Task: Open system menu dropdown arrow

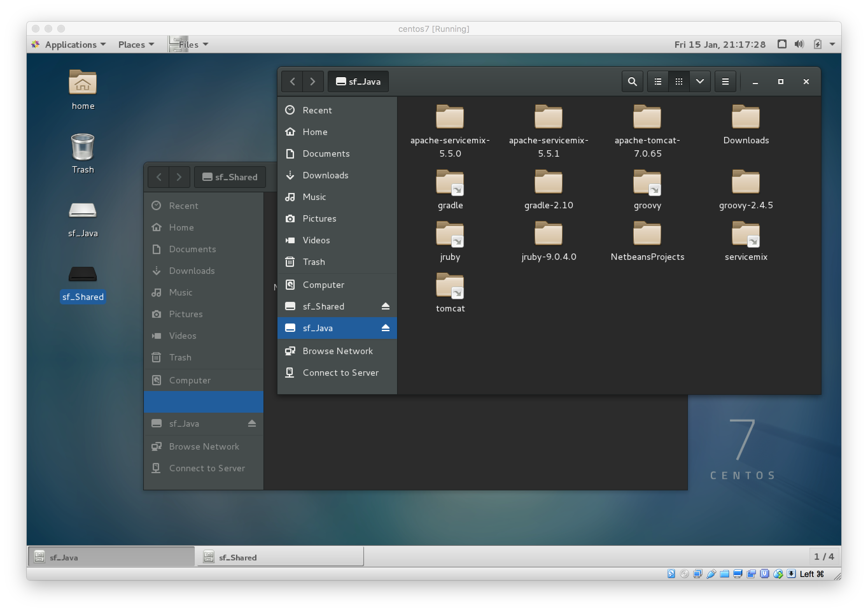Action: pyautogui.click(x=832, y=44)
